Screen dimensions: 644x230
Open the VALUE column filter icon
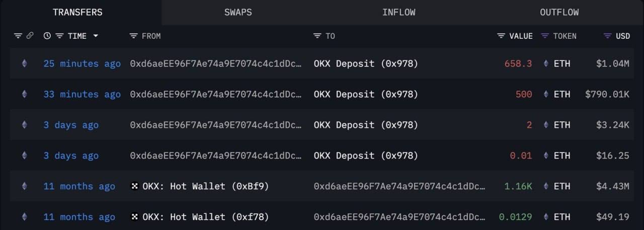click(501, 36)
